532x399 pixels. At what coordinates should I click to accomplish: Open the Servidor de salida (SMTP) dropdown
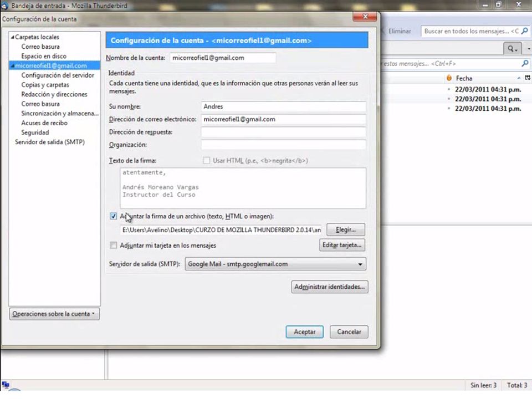[275, 264]
